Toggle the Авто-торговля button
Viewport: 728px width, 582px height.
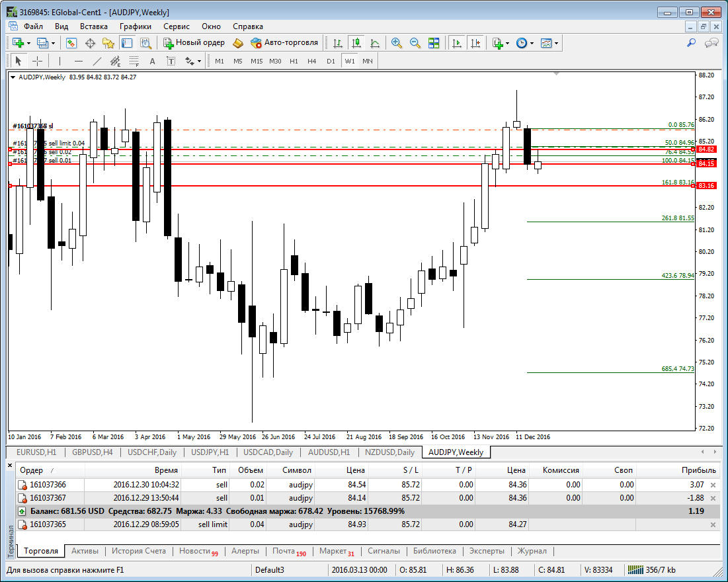click(x=284, y=43)
